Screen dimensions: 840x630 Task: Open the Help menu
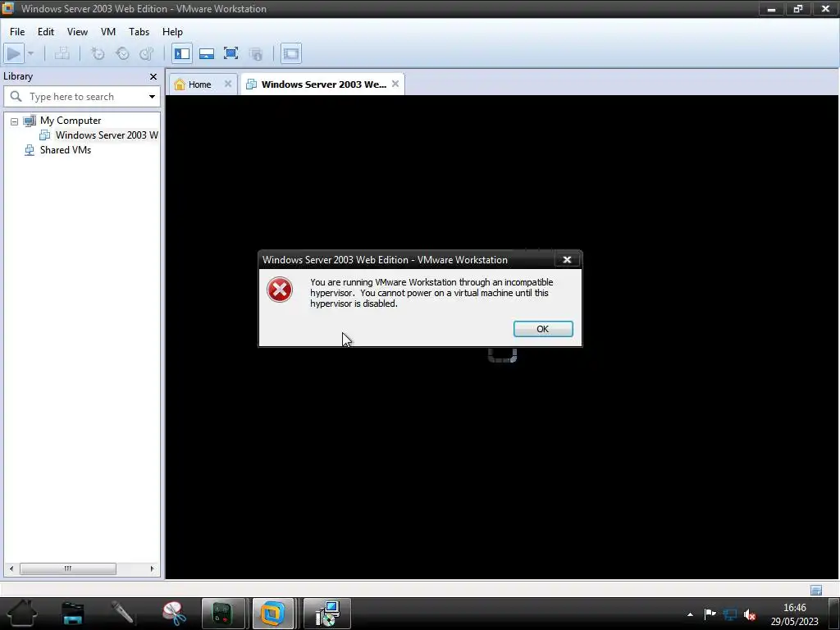click(x=172, y=32)
